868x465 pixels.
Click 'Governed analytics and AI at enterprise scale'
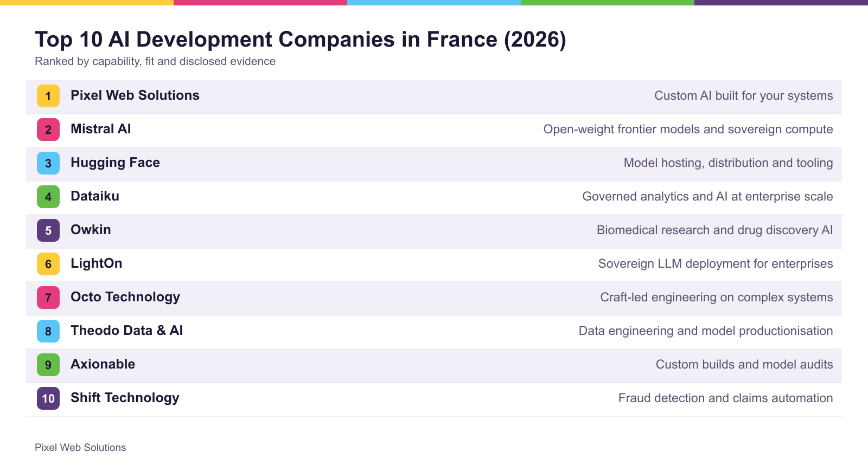[708, 197]
